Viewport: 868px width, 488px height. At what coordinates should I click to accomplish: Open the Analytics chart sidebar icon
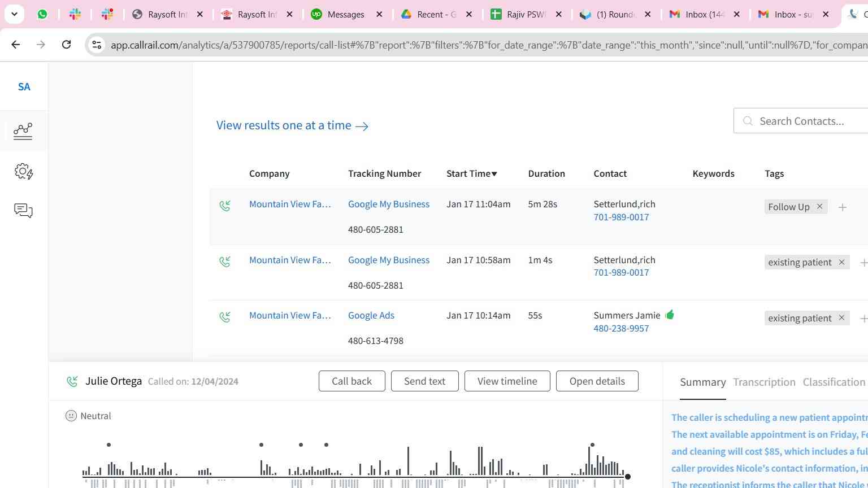[x=23, y=131]
